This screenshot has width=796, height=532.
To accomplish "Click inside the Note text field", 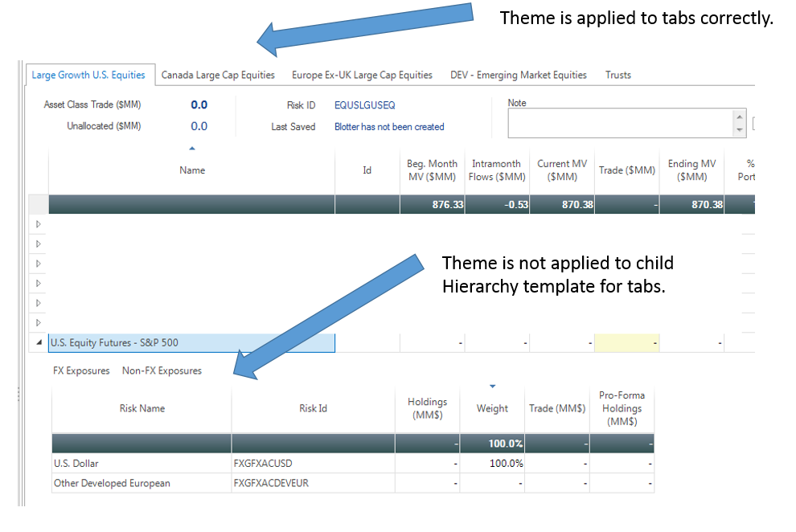I will (x=619, y=123).
